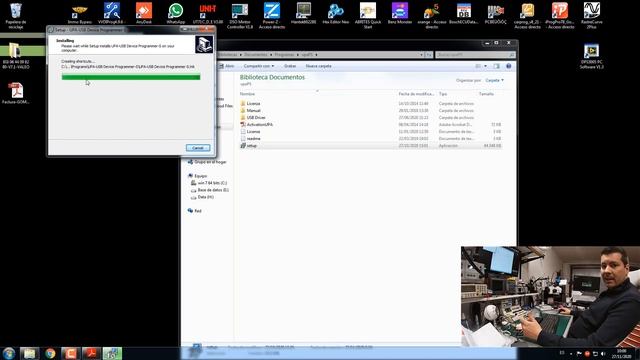Open the BoschECUData desktop shortcut

(x=464, y=13)
